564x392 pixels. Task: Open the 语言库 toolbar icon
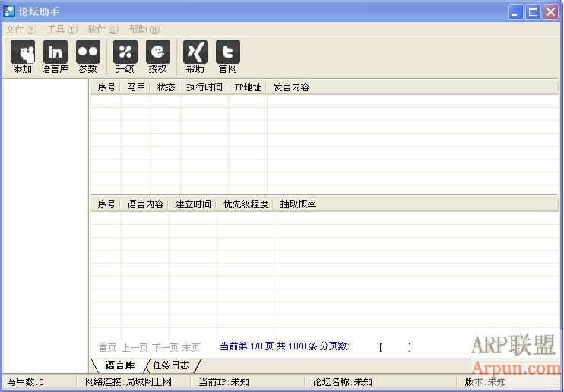[x=55, y=56]
